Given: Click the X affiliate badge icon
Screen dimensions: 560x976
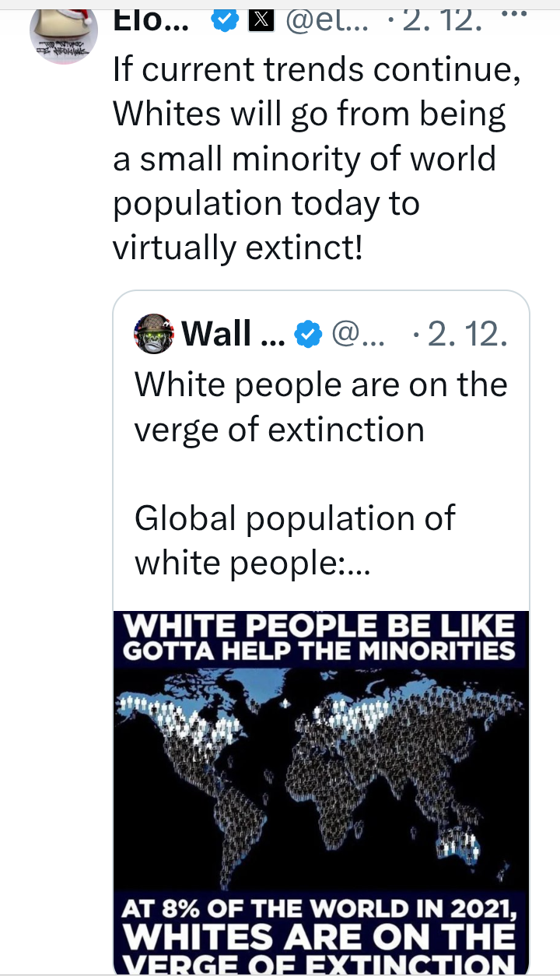Looking at the screenshot, I should click(x=260, y=21).
